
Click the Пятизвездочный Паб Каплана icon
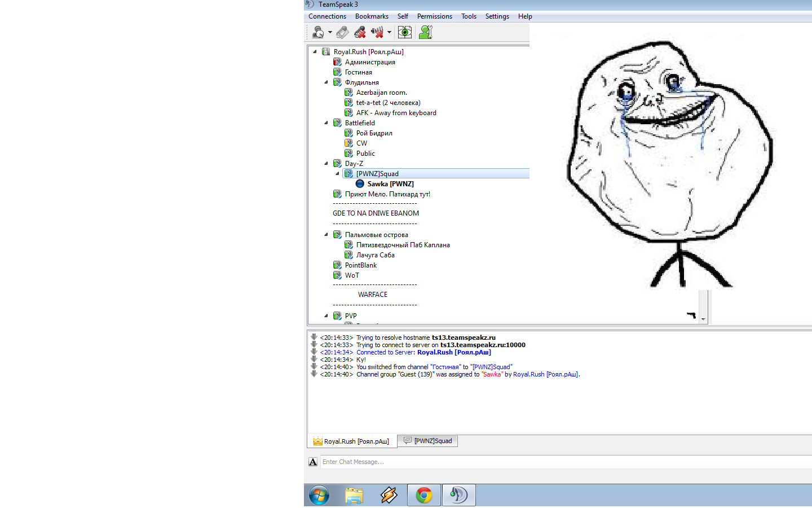348,244
